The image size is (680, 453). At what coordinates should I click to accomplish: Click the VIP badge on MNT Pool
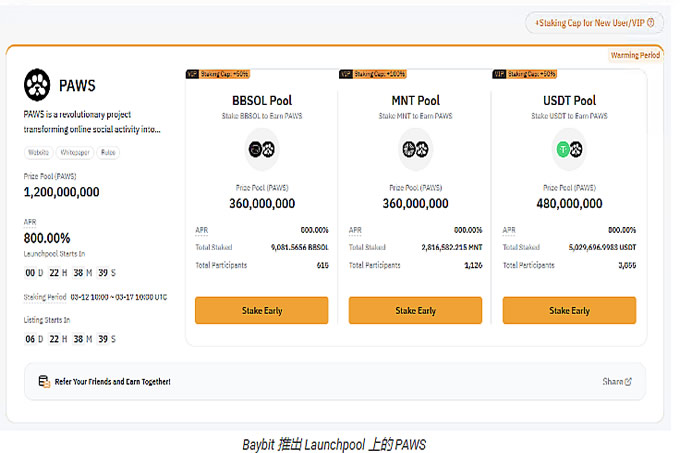click(346, 74)
